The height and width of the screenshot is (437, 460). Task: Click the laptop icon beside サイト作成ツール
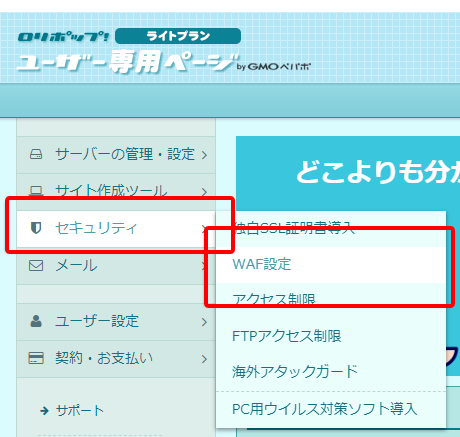(36, 191)
